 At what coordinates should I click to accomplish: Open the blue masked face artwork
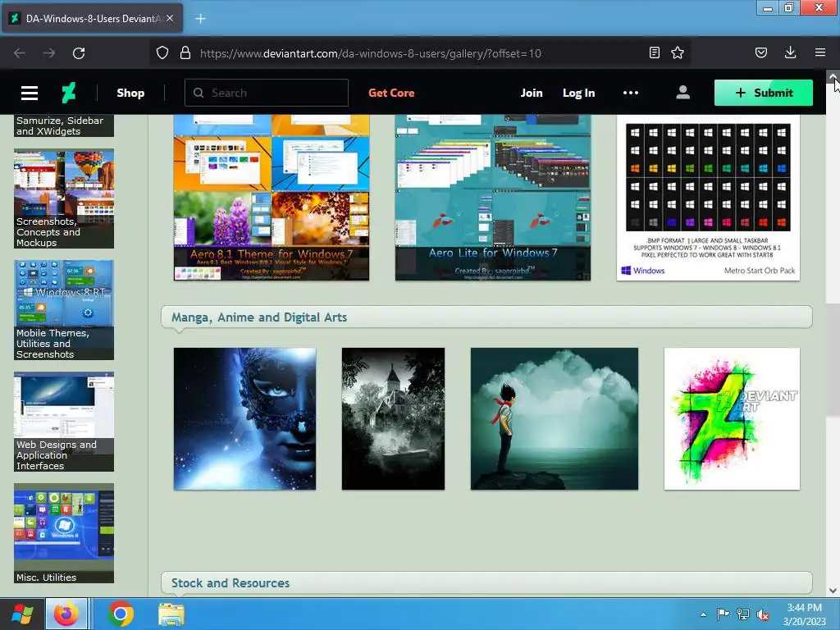(244, 418)
